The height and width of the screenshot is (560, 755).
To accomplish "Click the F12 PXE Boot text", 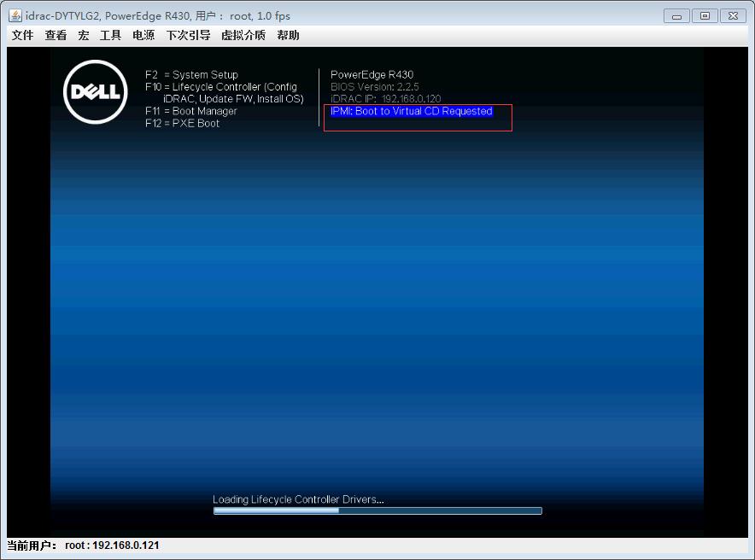I will click(x=182, y=123).
